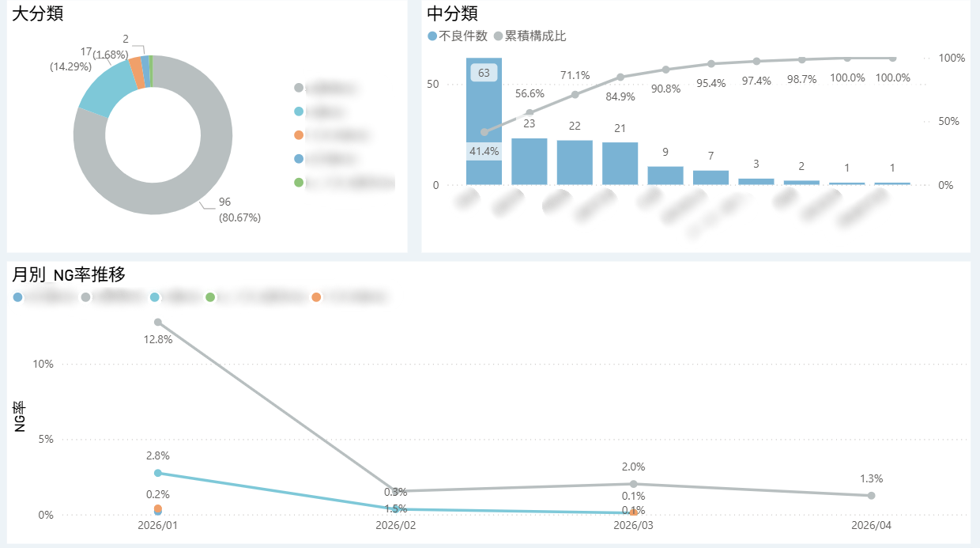Image resolution: width=980 pixels, height=548 pixels.
Task: Select gray legend dot in 大分類 legend
Action: coord(299,88)
